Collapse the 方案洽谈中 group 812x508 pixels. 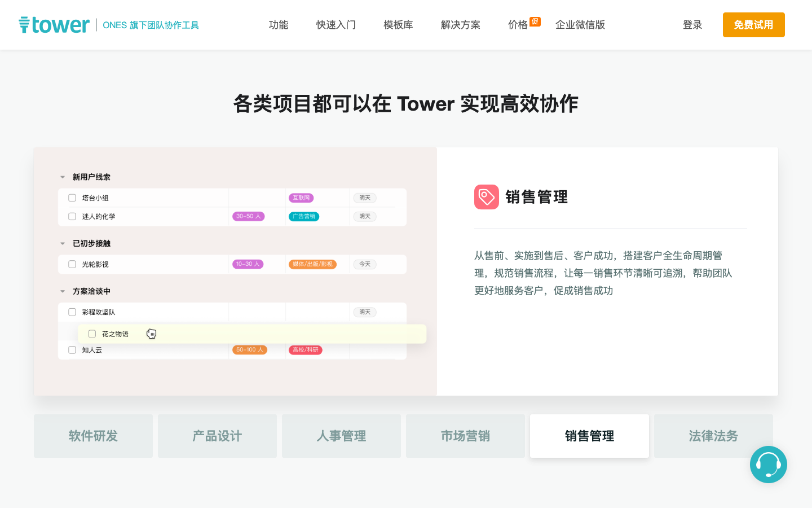(x=63, y=291)
